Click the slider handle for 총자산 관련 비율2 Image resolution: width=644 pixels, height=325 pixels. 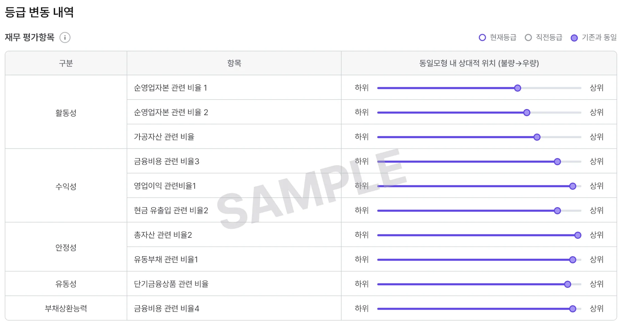(x=577, y=235)
